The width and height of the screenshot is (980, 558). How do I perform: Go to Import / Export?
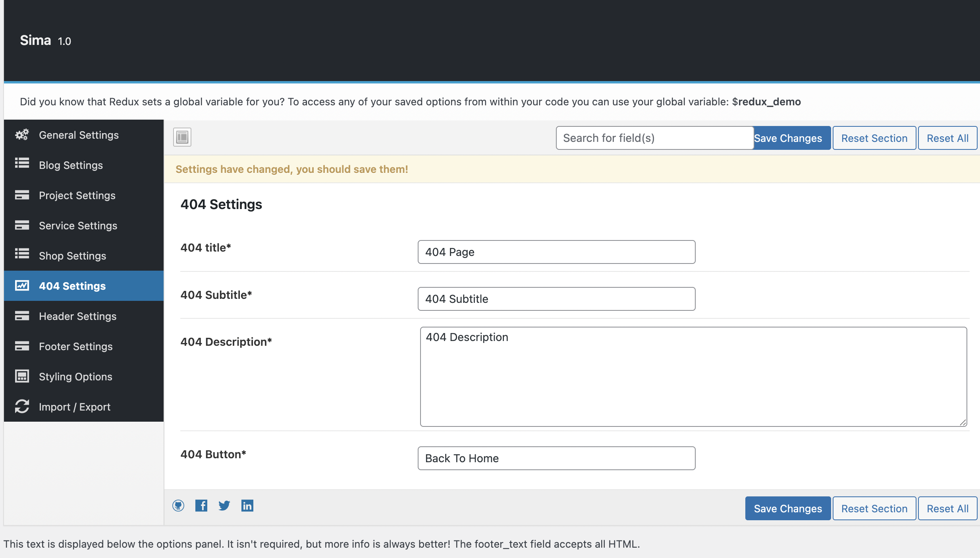(x=84, y=407)
